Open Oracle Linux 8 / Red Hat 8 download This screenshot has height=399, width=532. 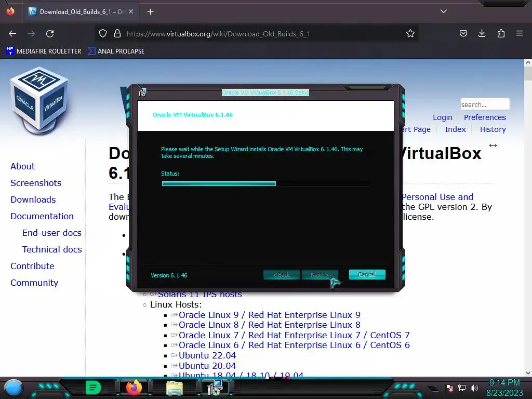pyautogui.click(x=270, y=325)
